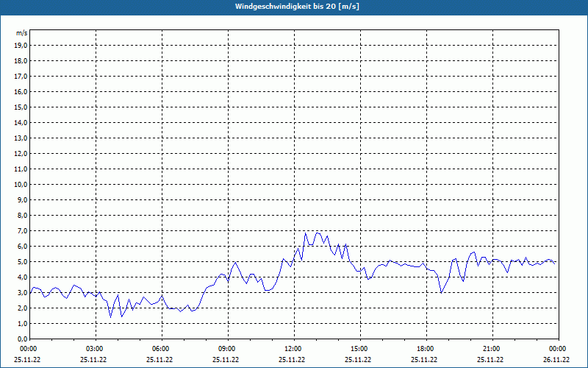This screenshot has width=588, height=368.
Task: Click the 16,0 y-axis value
Action: [21, 91]
